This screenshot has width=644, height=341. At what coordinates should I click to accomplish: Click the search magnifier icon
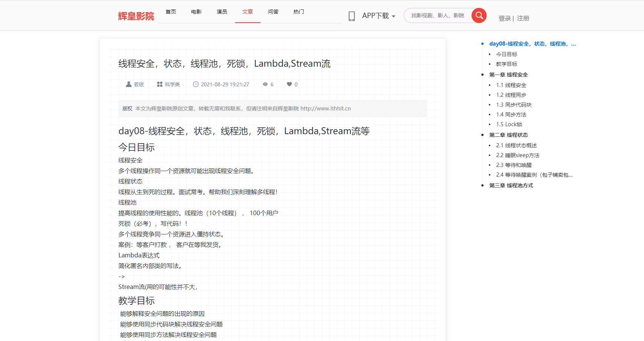point(479,15)
